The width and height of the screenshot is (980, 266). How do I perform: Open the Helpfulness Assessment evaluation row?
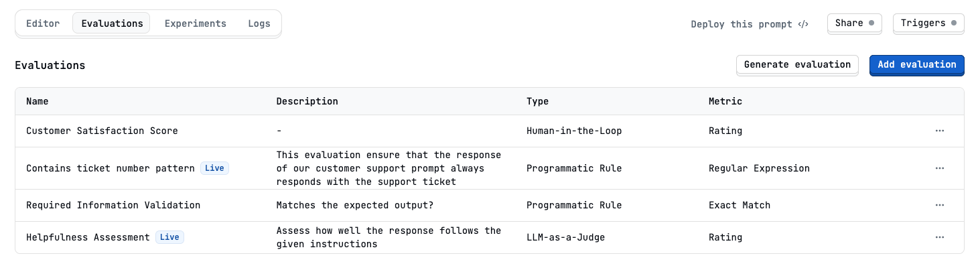490,237
